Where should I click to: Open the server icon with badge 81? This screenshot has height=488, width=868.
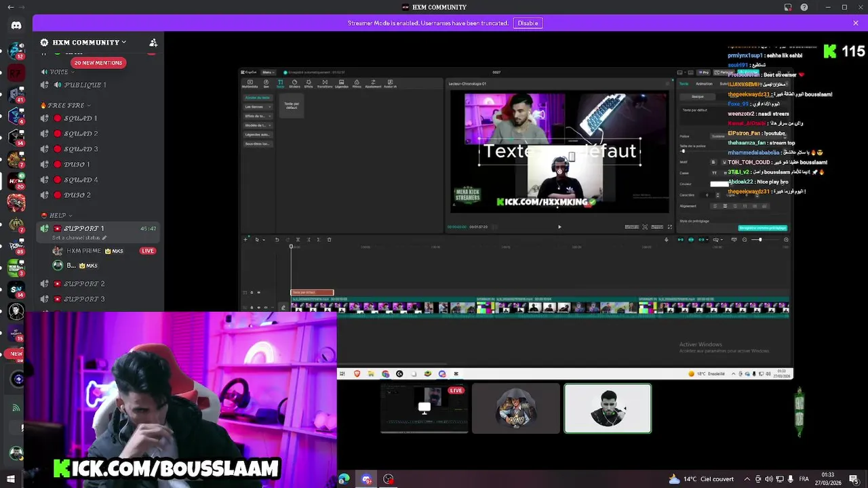coord(16,96)
